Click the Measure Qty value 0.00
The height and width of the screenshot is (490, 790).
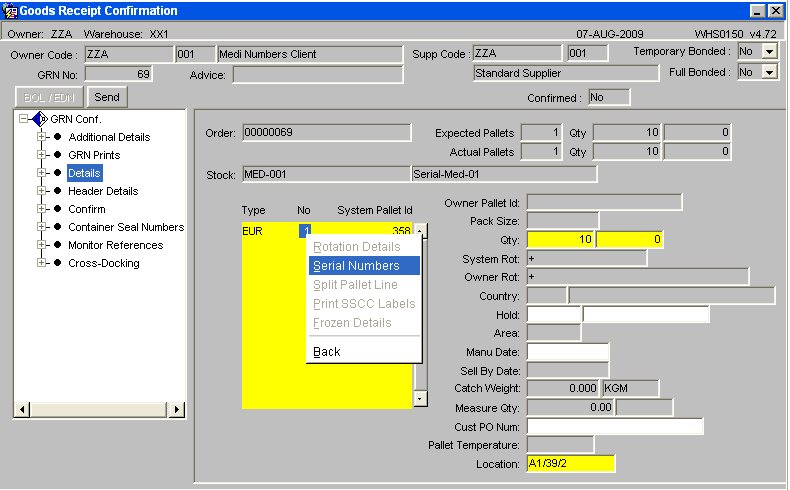570,407
